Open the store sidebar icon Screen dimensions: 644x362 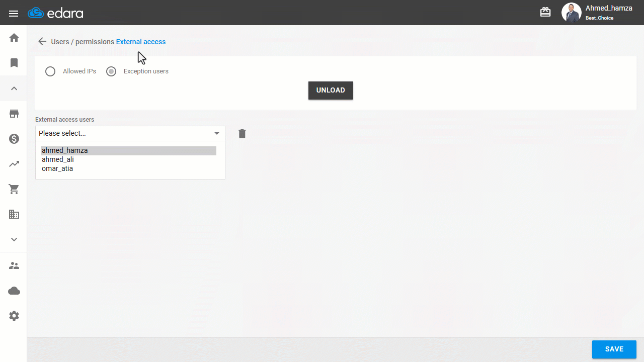pyautogui.click(x=14, y=114)
